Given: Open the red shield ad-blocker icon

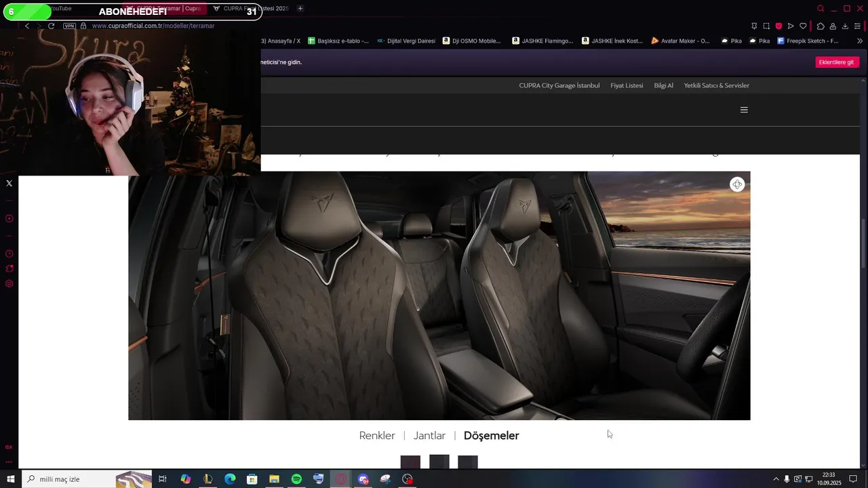Looking at the screenshot, I should (x=778, y=26).
